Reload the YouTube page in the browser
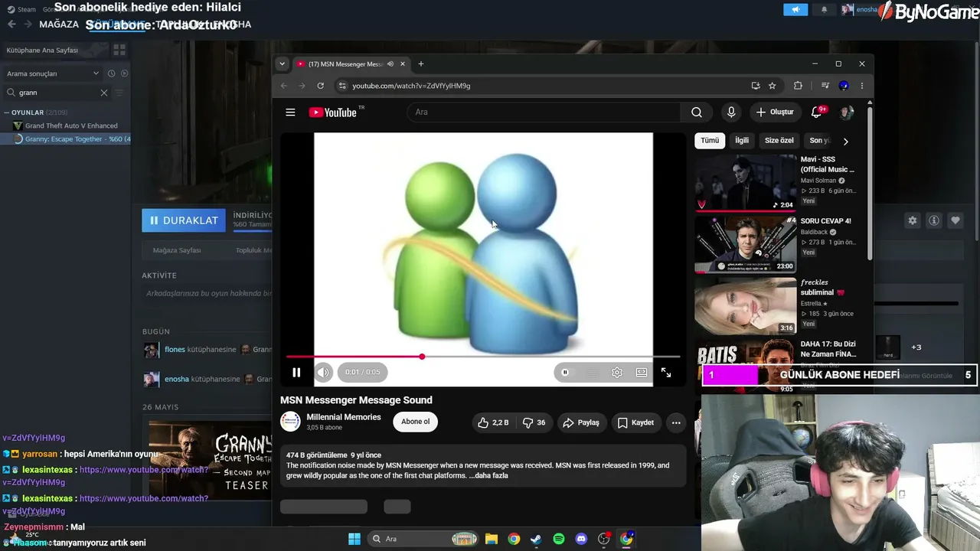Image resolution: width=980 pixels, height=551 pixels. click(320, 86)
